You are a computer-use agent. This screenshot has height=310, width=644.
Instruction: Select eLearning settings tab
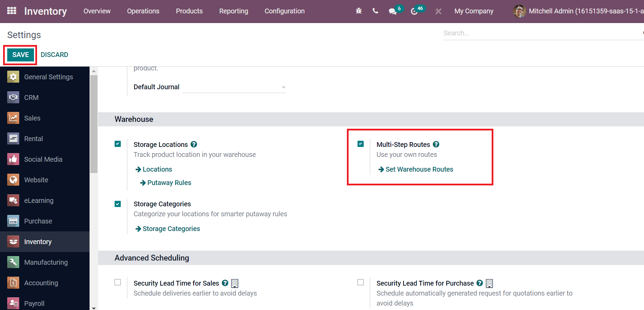[x=45, y=200]
